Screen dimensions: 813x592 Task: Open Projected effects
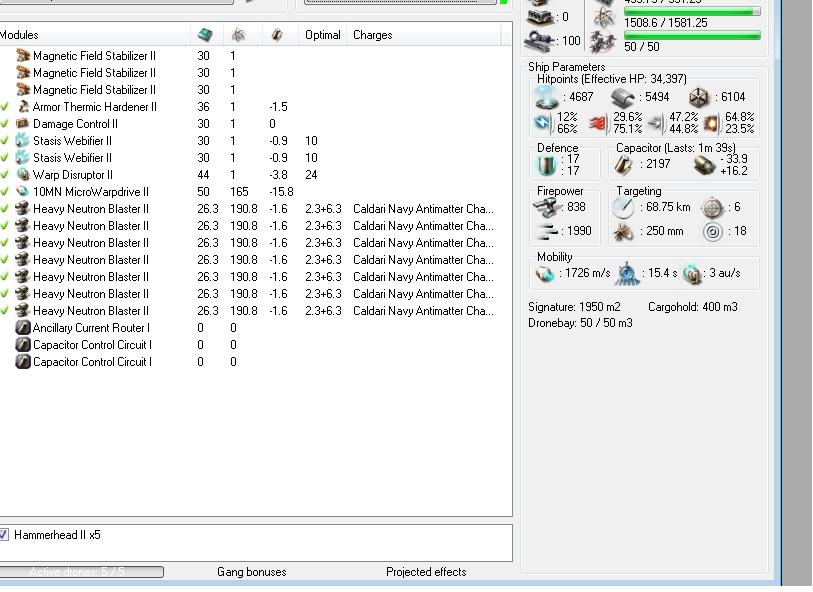[426, 572]
